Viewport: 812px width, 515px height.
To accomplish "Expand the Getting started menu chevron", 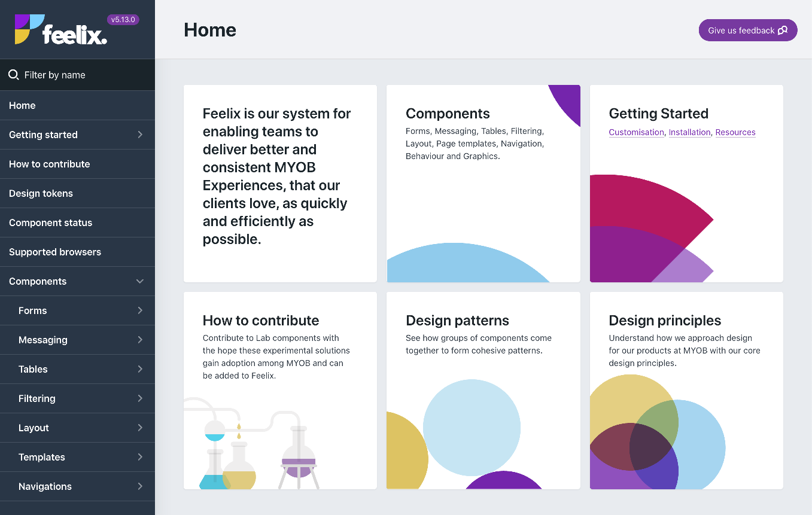I will (x=140, y=135).
